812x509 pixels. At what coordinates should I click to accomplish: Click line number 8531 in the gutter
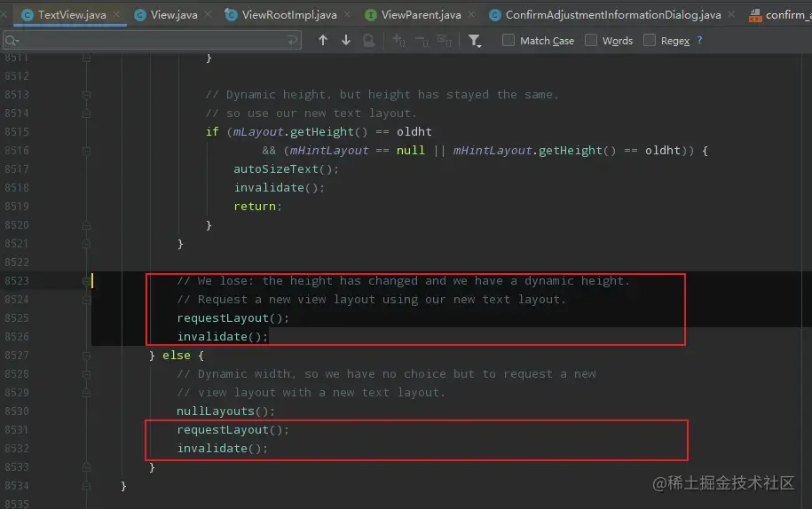click(17, 430)
